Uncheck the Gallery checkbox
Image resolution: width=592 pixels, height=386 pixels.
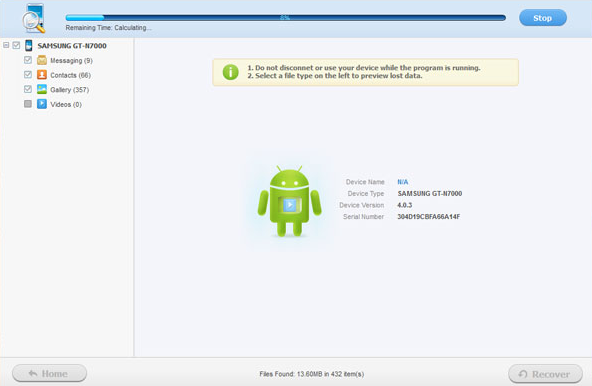click(x=28, y=89)
